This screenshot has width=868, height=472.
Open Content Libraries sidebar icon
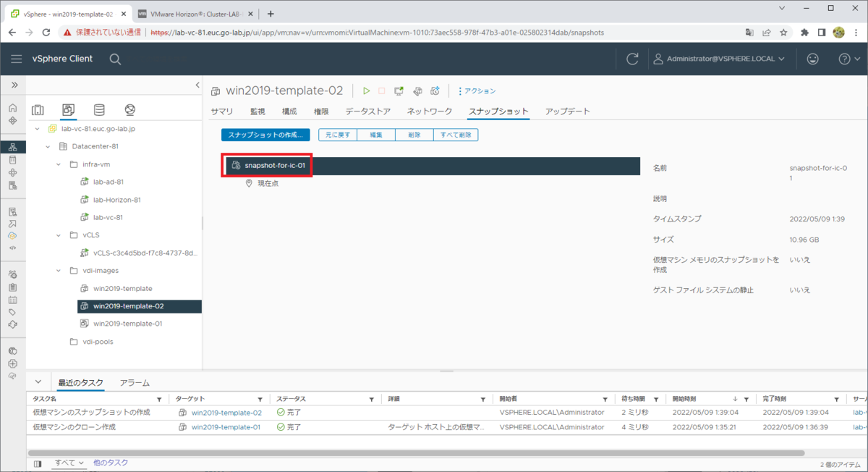(x=12, y=160)
